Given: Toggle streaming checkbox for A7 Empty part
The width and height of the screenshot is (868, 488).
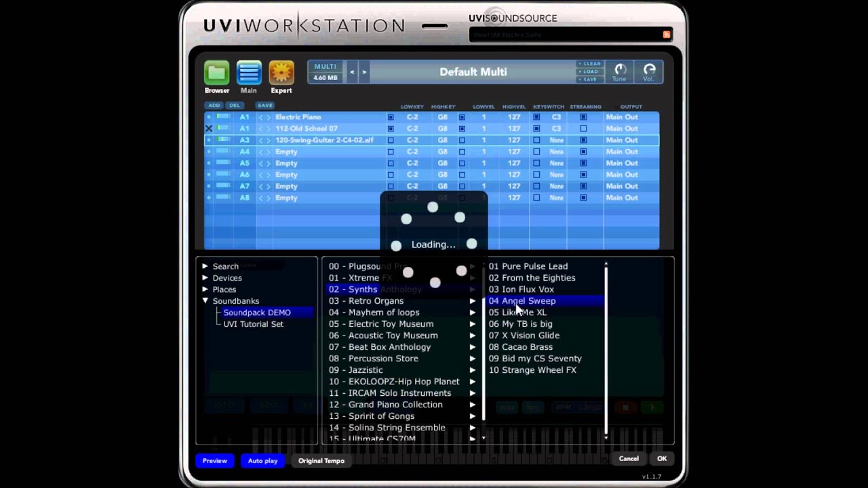Looking at the screenshot, I should (583, 186).
